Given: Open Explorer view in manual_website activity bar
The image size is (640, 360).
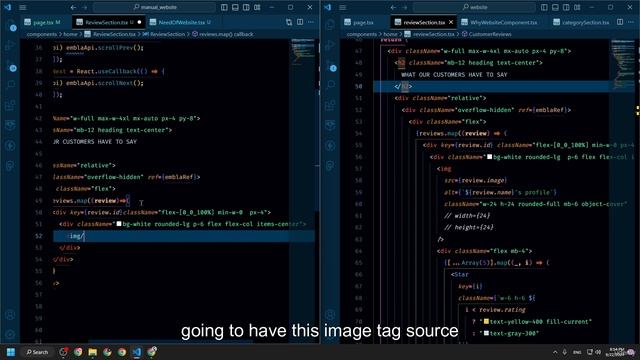Looking at the screenshot, I should coord(11,25).
